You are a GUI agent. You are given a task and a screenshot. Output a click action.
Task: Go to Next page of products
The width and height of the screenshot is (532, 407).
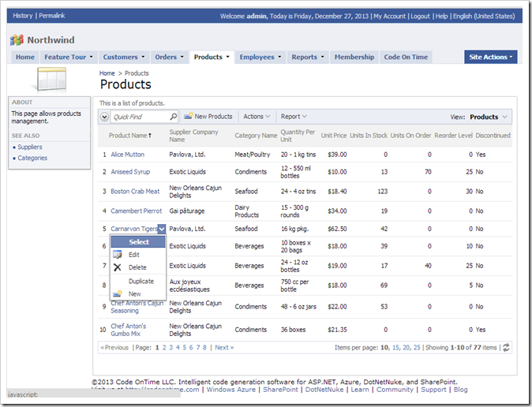(x=224, y=347)
